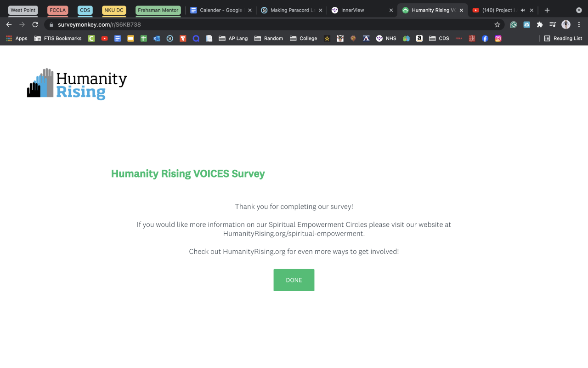The image size is (588, 368).
Task: Open the YouTube bookmark icon
Action: [104, 39]
